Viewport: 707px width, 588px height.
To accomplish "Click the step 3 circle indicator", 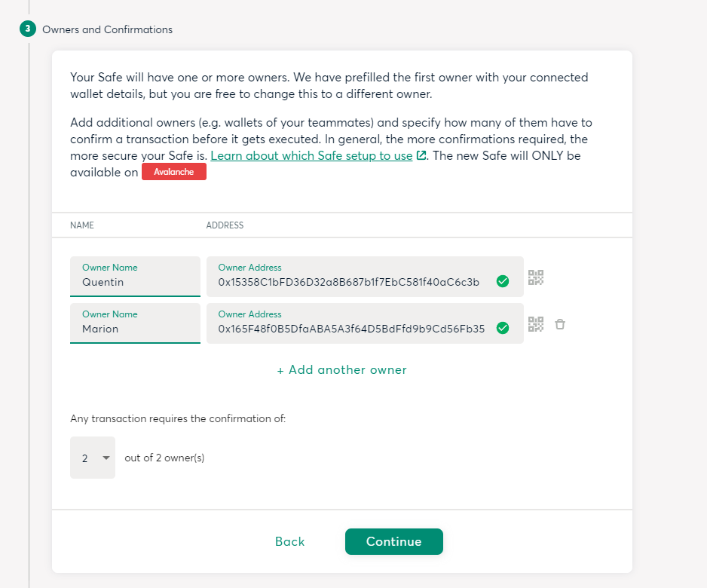I will (x=28, y=29).
